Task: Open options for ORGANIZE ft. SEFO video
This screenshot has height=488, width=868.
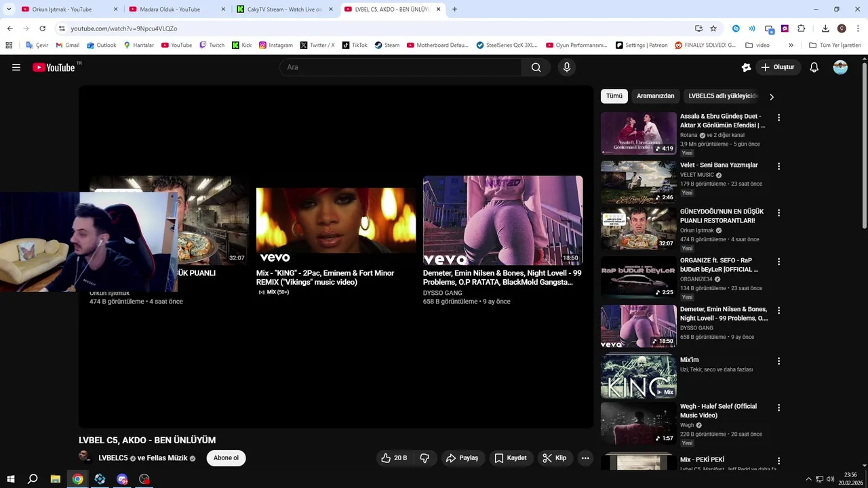Action: tap(778, 262)
